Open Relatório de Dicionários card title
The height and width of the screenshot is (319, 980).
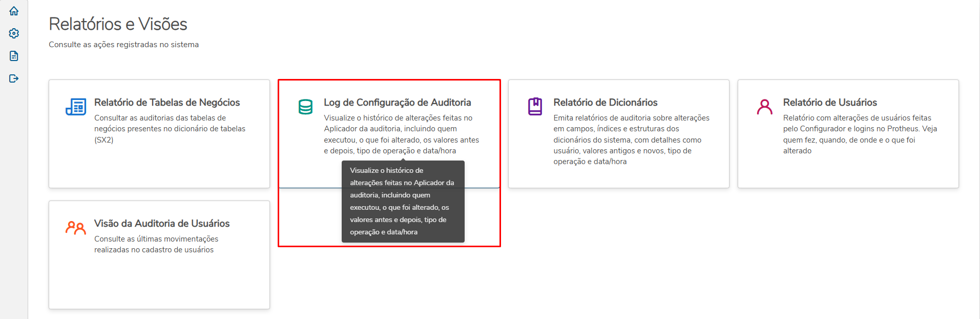coord(605,103)
